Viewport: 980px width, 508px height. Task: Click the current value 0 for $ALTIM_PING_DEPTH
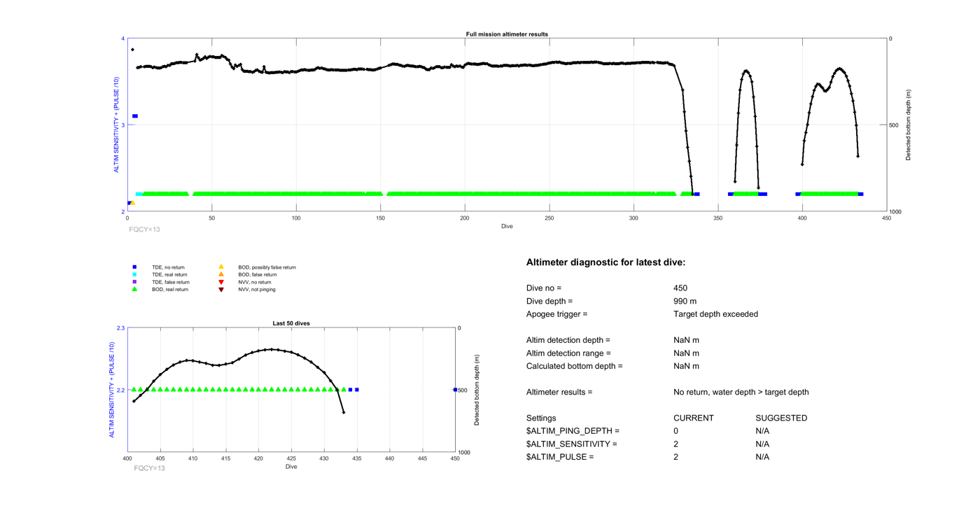pos(676,431)
